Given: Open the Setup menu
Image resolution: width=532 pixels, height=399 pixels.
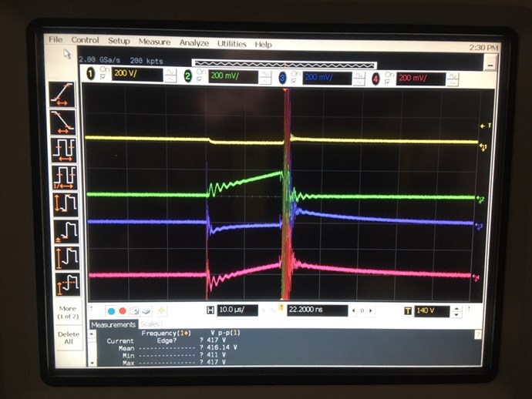Looking at the screenshot, I should click(x=119, y=41).
